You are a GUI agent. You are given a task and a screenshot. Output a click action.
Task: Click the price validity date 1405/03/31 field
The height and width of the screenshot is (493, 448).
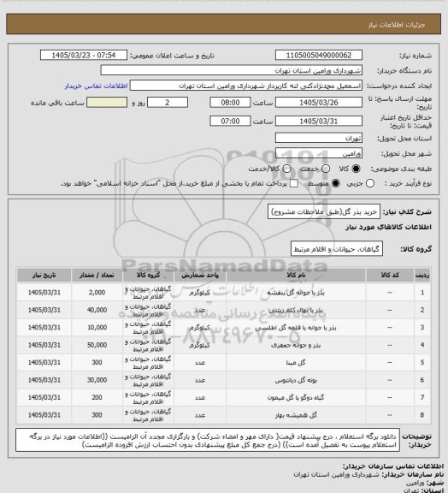coord(319,121)
